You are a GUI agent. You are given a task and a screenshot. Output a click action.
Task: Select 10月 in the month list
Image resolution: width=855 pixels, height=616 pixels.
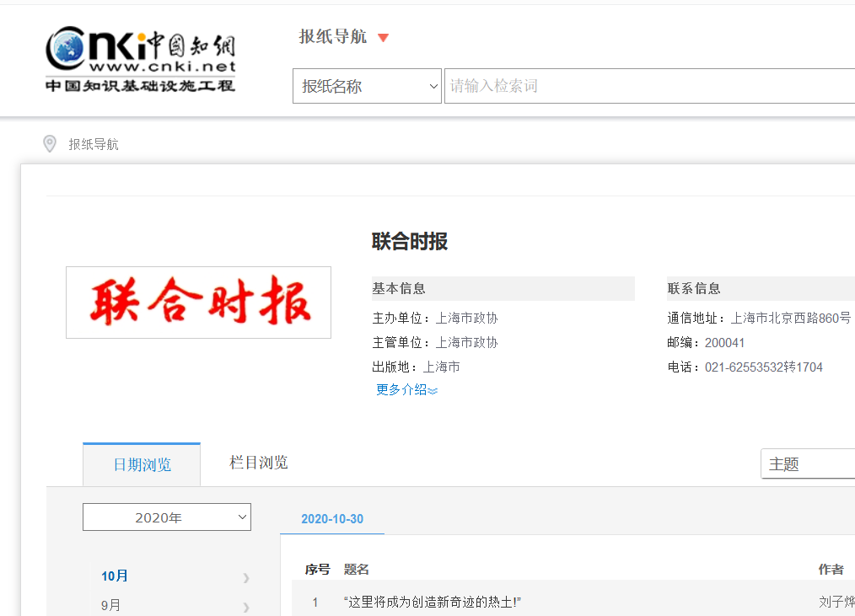tap(115, 576)
